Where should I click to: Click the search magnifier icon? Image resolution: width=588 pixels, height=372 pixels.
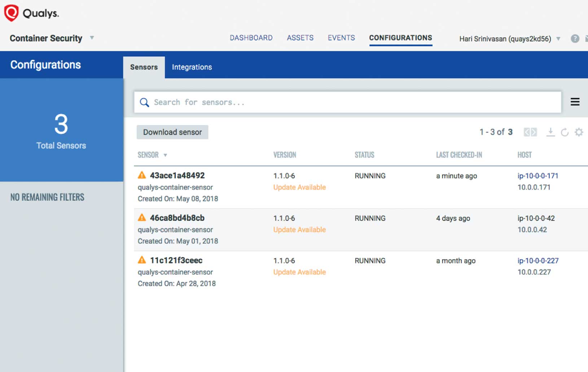coord(144,103)
